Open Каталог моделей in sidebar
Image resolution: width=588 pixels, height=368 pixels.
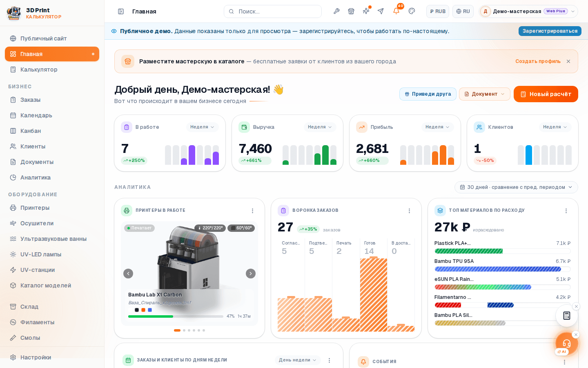pyautogui.click(x=52, y=285)
